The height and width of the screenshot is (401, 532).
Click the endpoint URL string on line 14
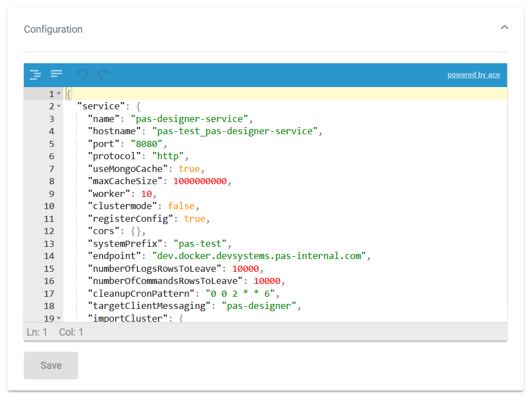point(258,256)
